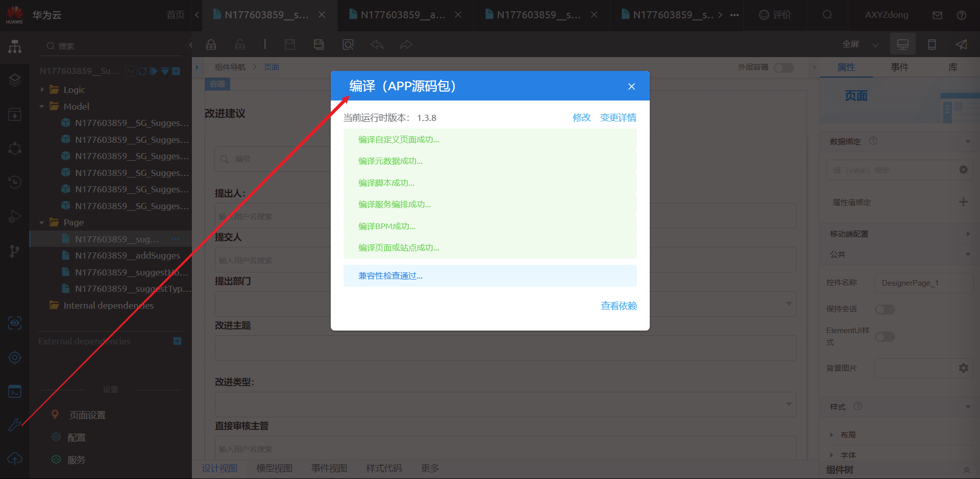The width and height of the screenshot is (980, 479).
Task: Open the hierarchy tree icon in left sidebar
Action: click(x=15, y=46)
